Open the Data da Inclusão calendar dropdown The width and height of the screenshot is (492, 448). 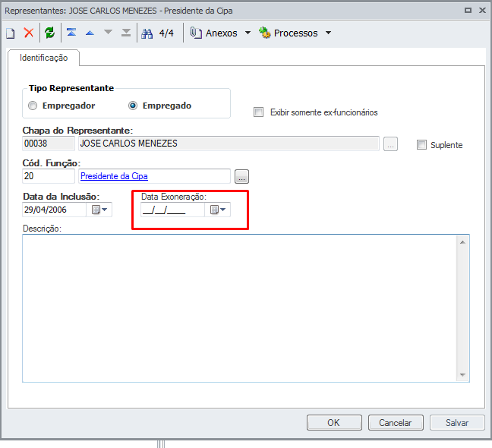[99, 210]
